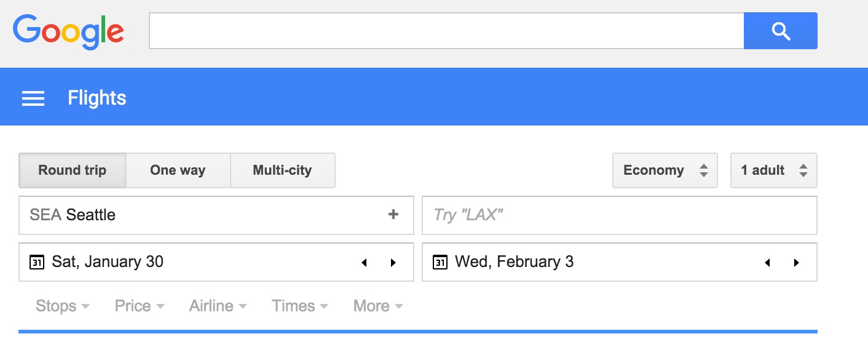Switch to One way trip
Screen dimensions: 868x347
[x=178, y=170]
